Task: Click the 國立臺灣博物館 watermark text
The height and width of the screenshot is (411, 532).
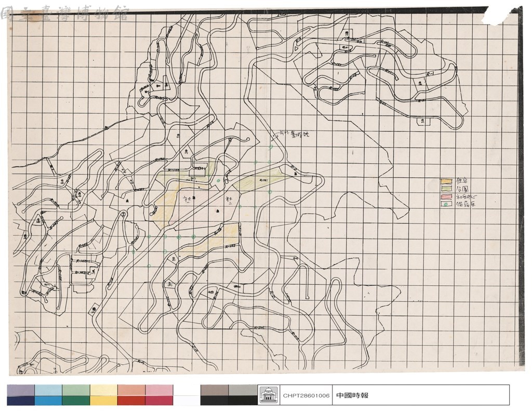Action: click(x=64, y=14)
